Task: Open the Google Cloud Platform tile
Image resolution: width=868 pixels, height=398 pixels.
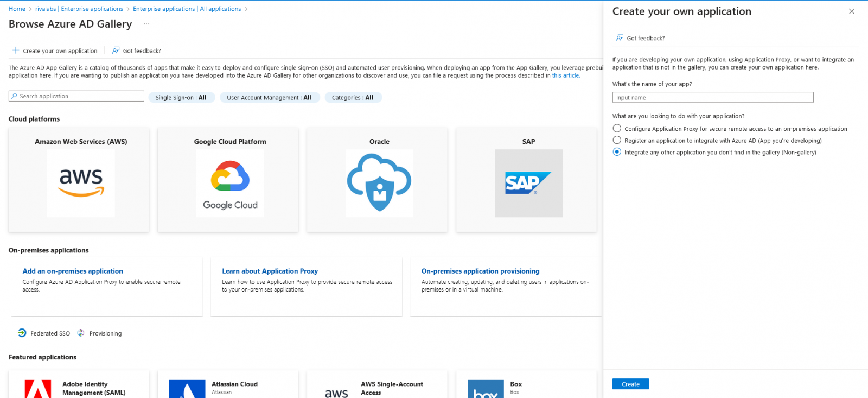Action: tap(230, 183)
